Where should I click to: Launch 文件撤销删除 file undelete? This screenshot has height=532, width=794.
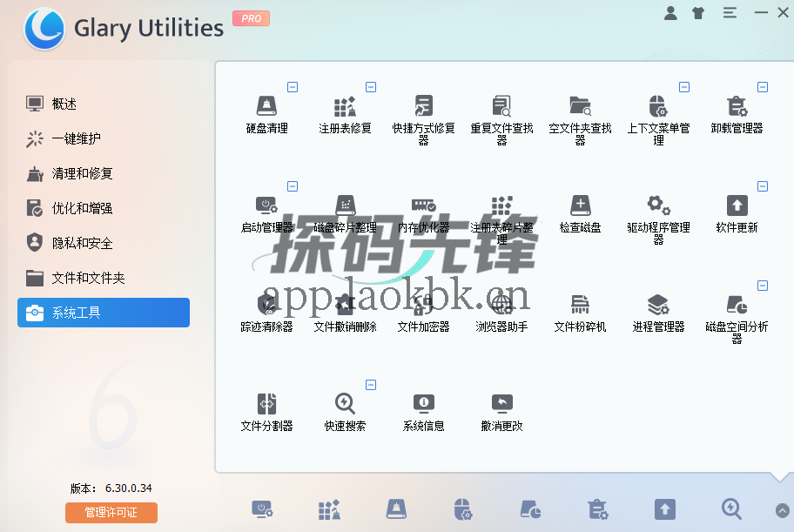point(345,313)
